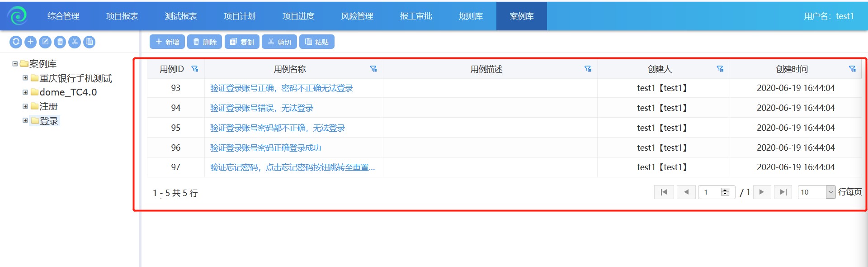Open case 验证登录账号密码正确登录成功

(x=266, y=148)
